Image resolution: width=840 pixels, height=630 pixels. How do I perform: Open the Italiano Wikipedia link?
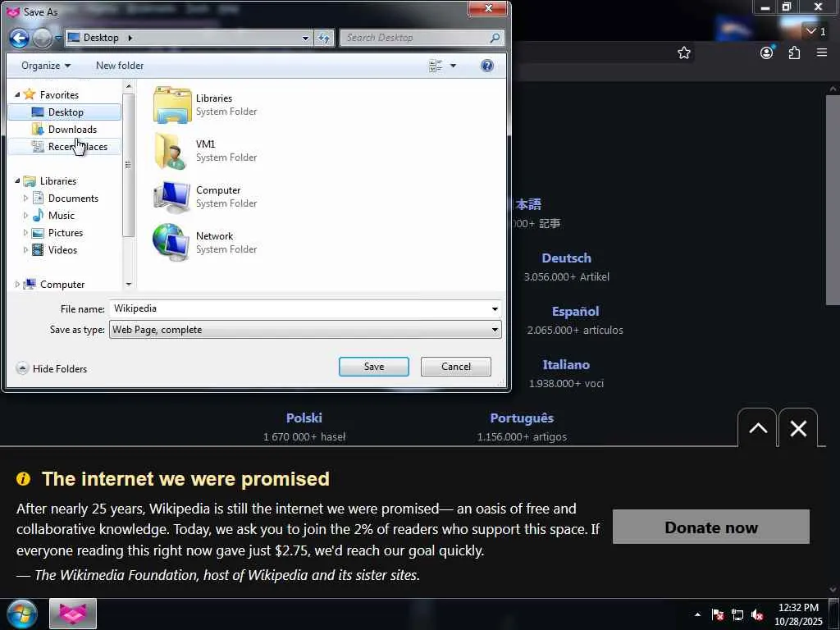coord(566,365)
